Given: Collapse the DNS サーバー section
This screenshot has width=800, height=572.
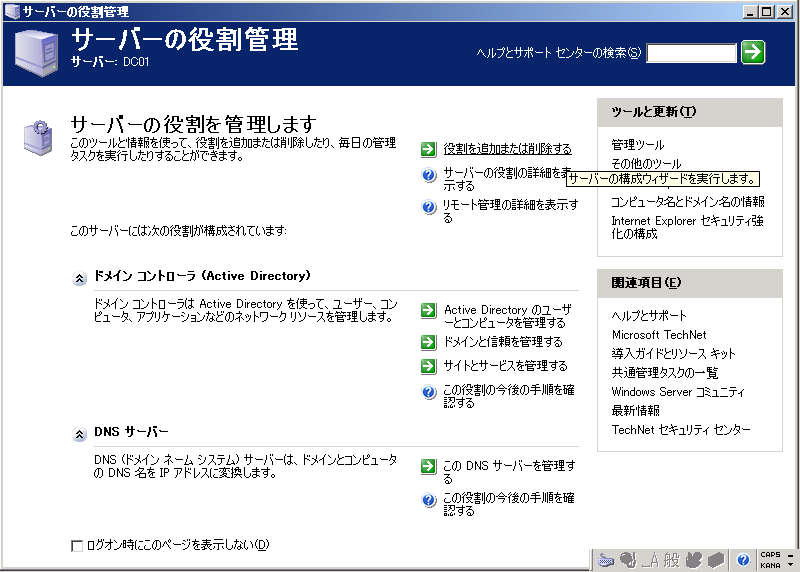Looking at the screenshot, I should tap(79, 434).
